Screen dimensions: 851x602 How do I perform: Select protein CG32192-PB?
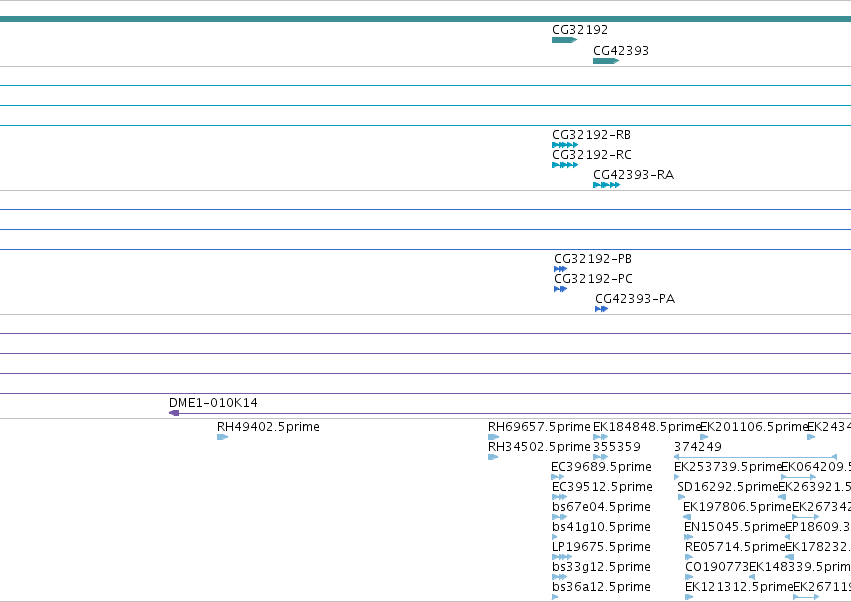click(593, 259)
